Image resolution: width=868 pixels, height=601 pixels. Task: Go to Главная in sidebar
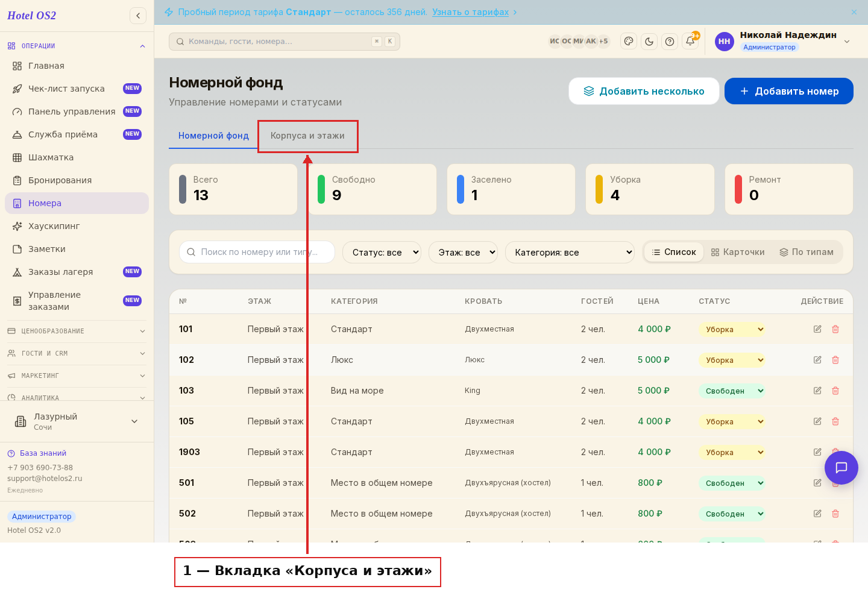(x=77, y=66)
